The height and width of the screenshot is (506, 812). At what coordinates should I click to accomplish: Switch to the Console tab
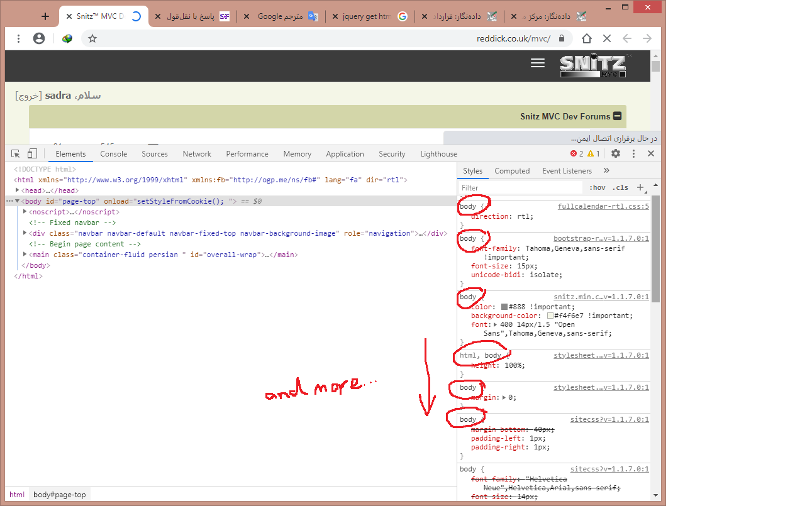[113, 154]
